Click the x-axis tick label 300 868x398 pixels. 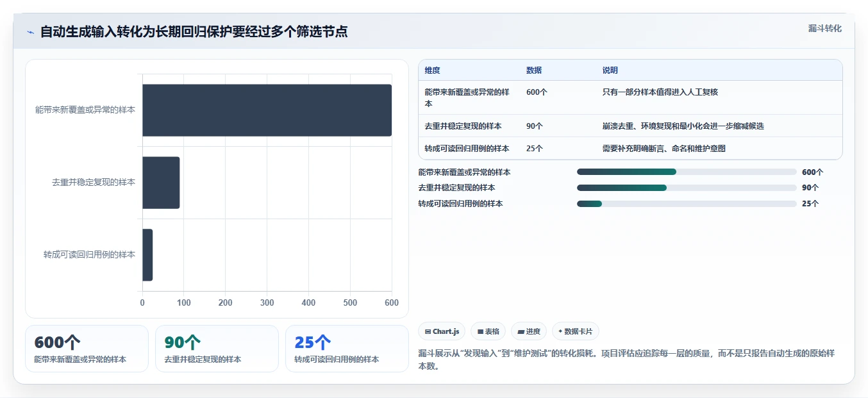pos(267,303)
